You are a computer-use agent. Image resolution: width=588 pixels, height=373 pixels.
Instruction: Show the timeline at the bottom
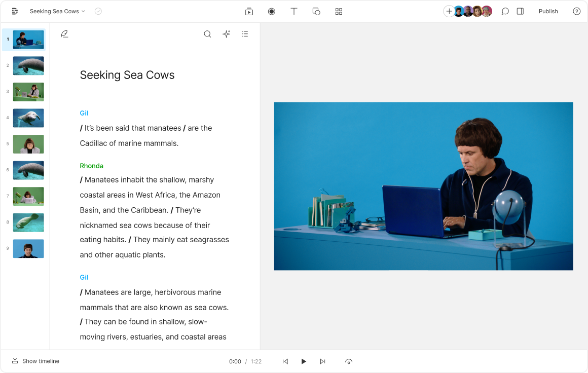coord(35,361)
